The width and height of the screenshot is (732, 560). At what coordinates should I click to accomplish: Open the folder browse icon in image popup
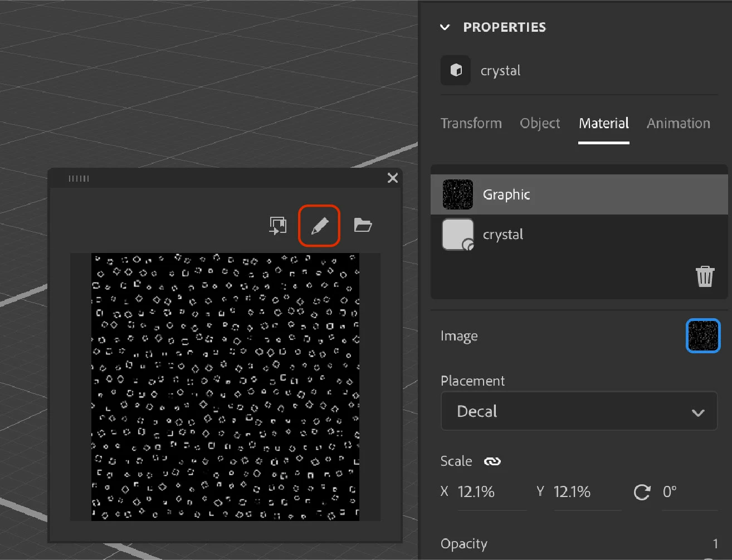point(363,225)
